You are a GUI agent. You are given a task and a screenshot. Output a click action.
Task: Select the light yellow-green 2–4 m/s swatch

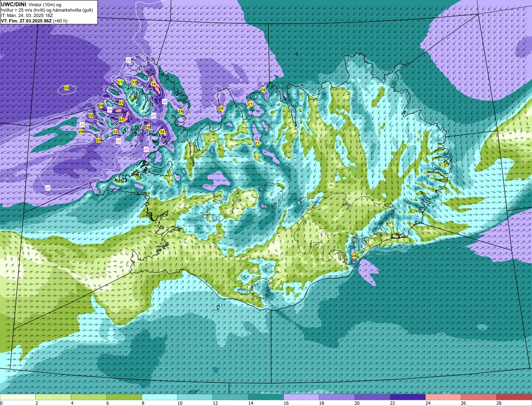tap(53, 397)
